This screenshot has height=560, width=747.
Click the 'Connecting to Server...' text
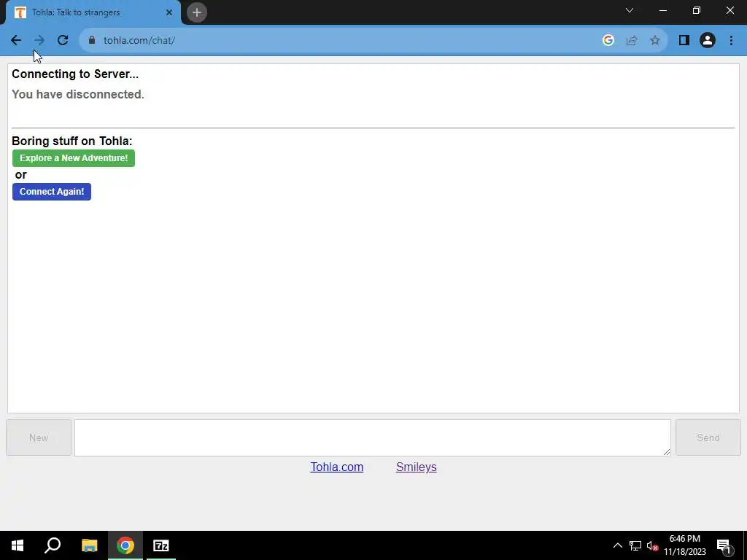(75, 74)
